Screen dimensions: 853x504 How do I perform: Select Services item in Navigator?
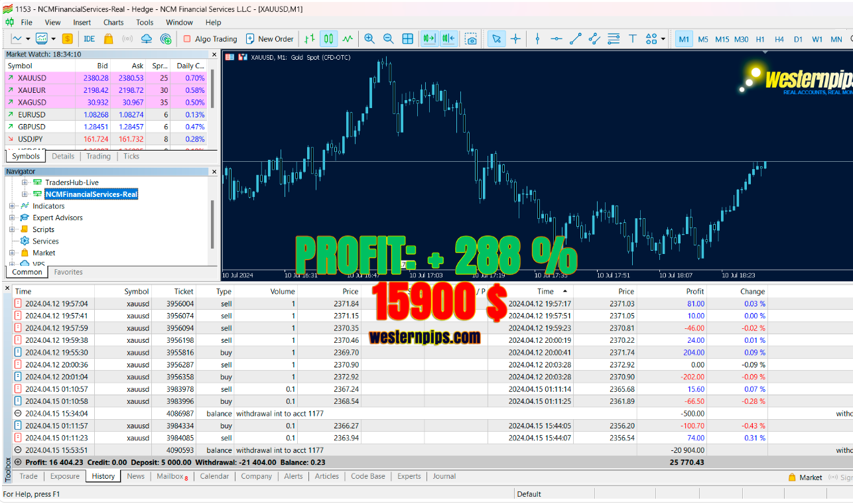[45, 241]
